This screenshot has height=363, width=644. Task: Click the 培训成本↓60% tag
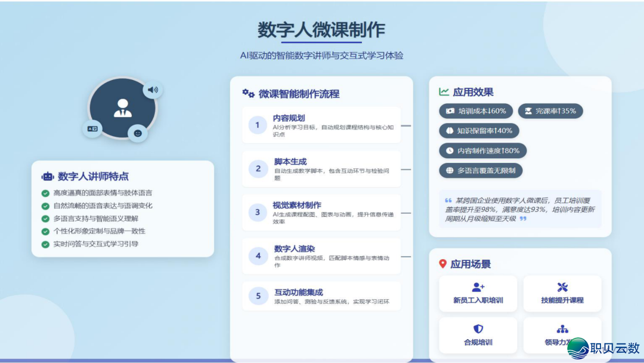[476, 111]
